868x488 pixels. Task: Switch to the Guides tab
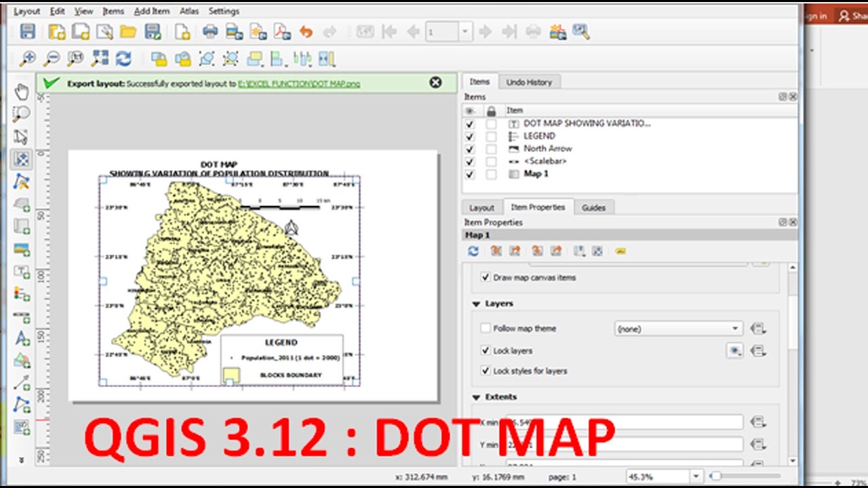tap(593, 207)
